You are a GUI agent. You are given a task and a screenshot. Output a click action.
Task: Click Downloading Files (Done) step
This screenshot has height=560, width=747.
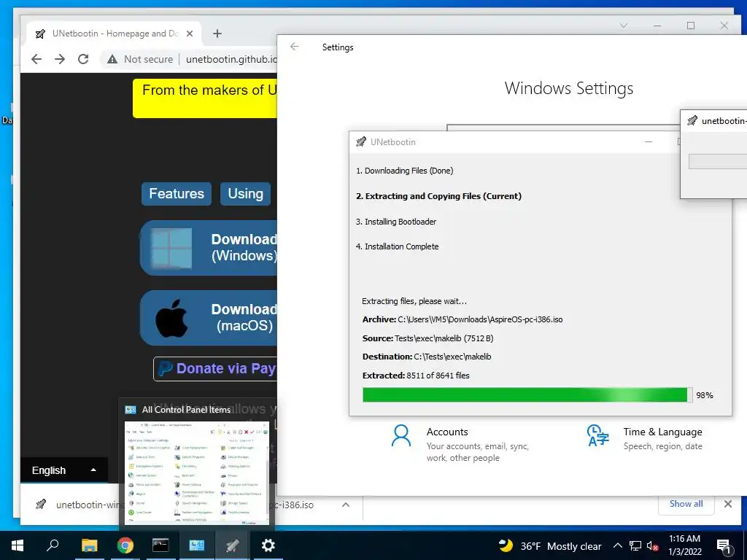[x=404, y=171]
